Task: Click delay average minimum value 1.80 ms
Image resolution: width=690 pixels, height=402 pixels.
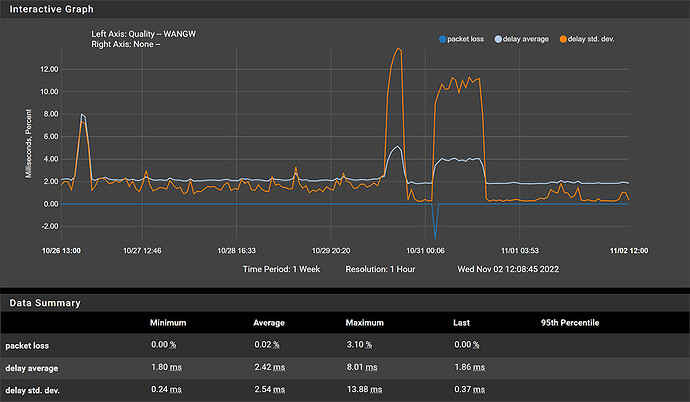Action: point(166,367)
